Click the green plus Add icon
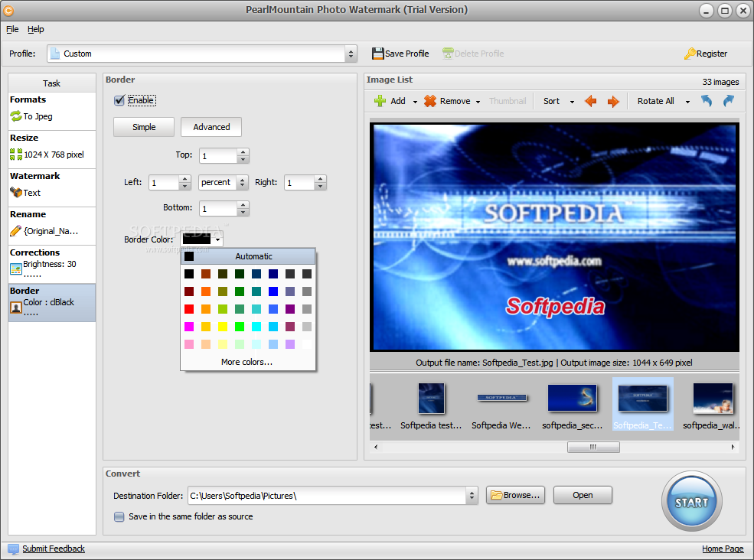 click(380, 101)
